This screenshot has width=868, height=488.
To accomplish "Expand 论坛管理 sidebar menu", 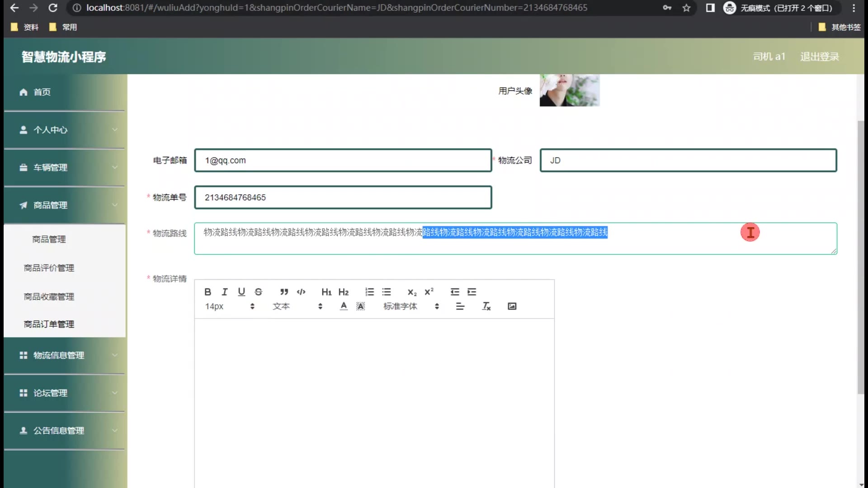I will click(64, 393).
